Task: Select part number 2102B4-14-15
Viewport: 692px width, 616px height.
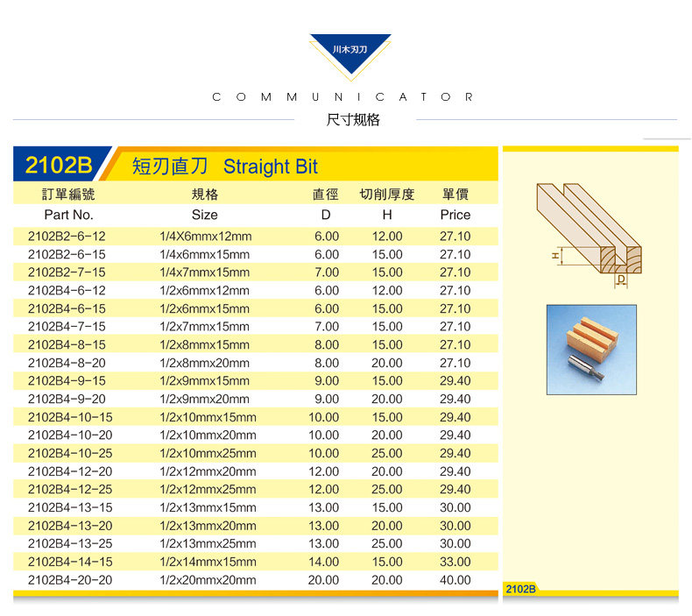Action: click(x=70, y=562)
